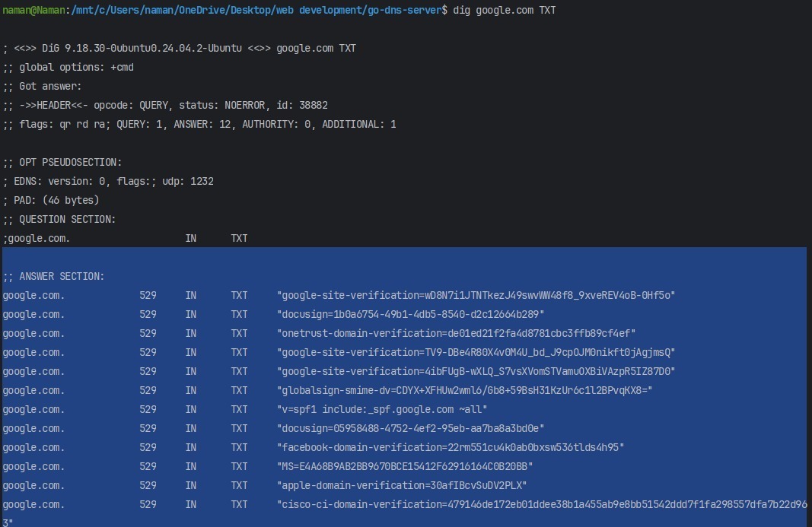Click the apple-domain-verification record value
The height and width of the screenshot is (527, 812).
[x=402, y=486]
